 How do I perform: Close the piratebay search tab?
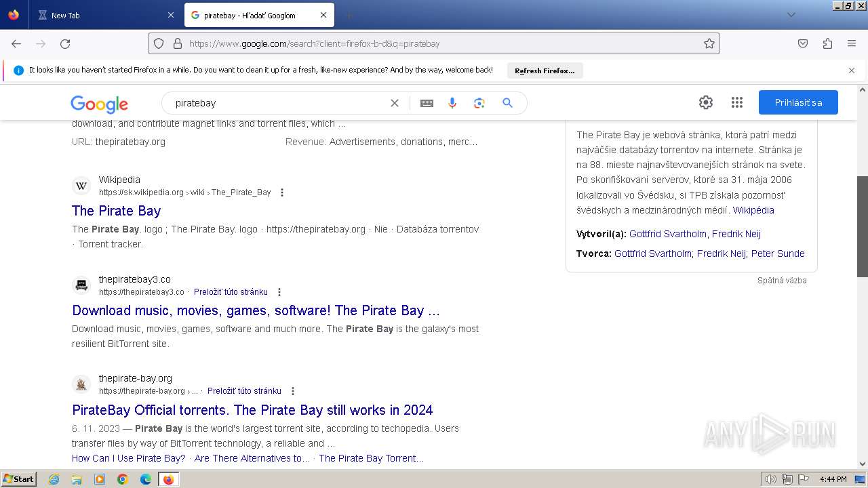pyautogui.click(x=323, y=15)
